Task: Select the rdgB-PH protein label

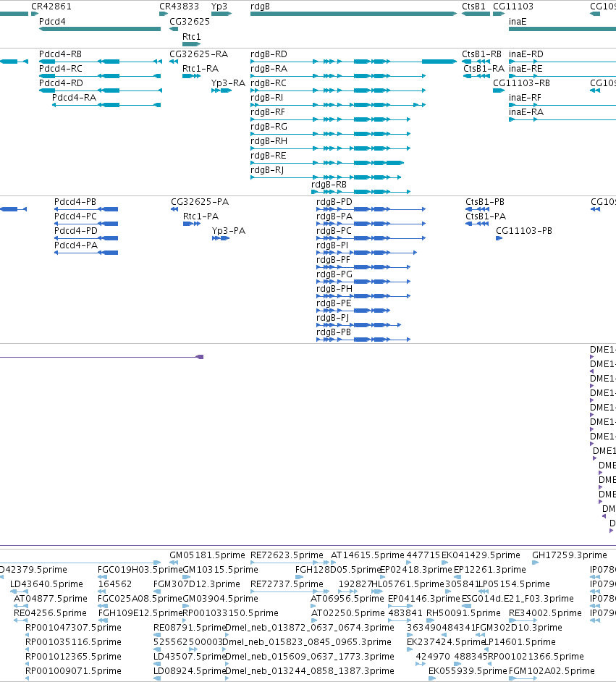Action: point(334,289)
